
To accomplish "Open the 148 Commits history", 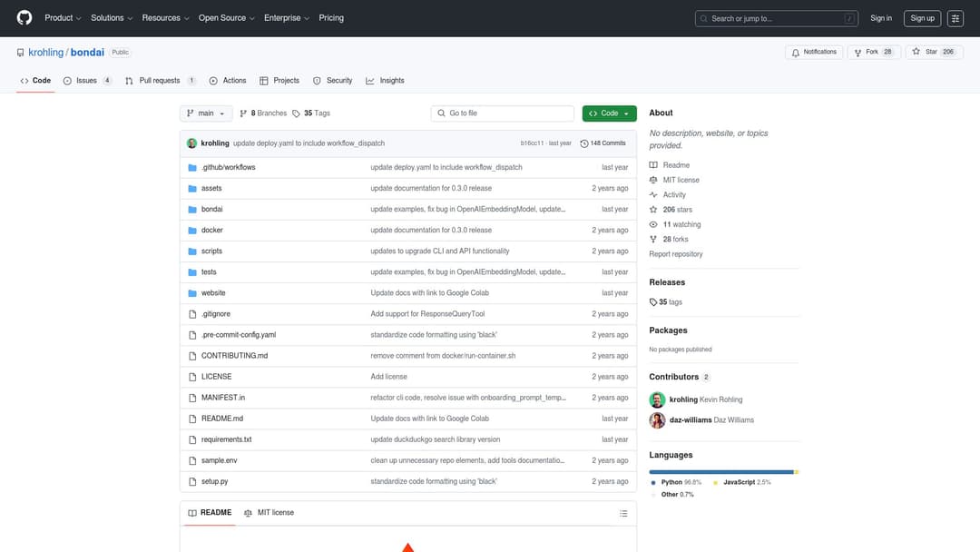I will pyautogui.click(x=603, y=143).
